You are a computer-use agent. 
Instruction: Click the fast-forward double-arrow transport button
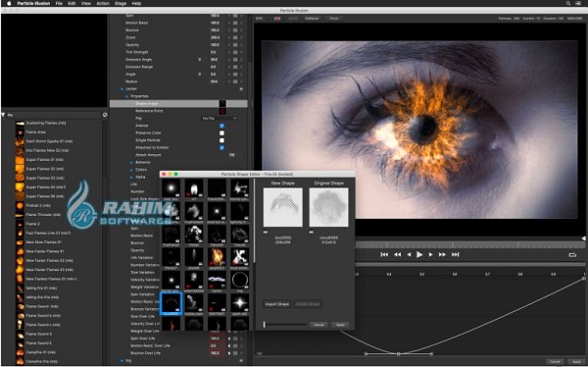pos(442,255)
